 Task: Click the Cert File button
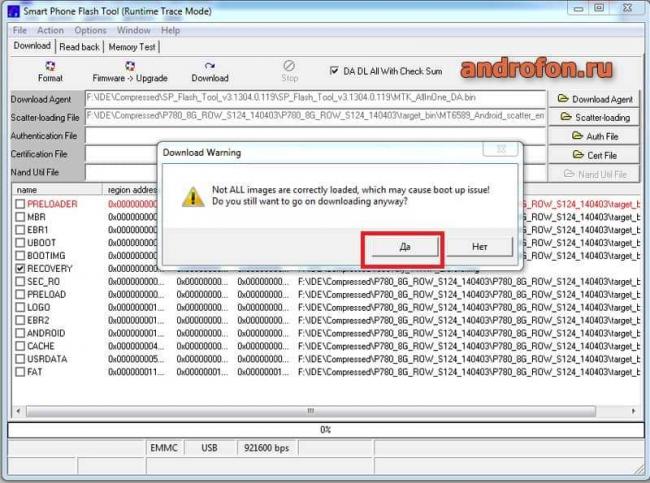[x=595, y=155]
